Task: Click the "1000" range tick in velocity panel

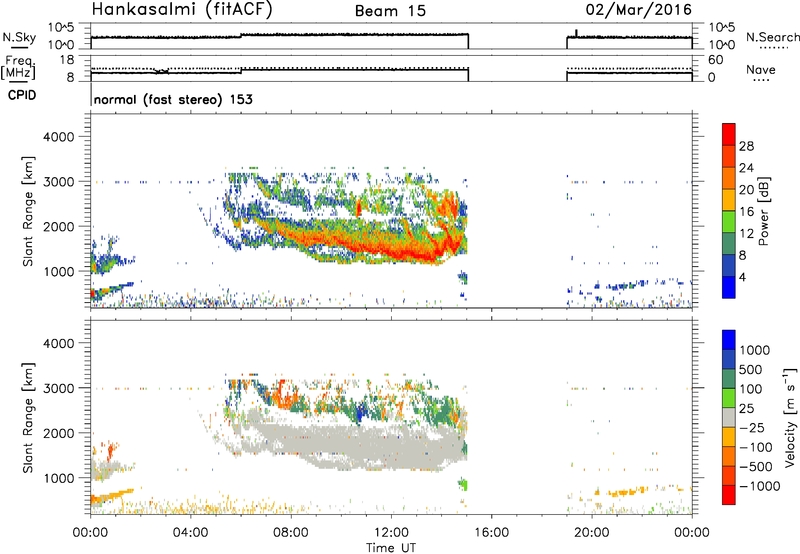Action: (58, 478)
